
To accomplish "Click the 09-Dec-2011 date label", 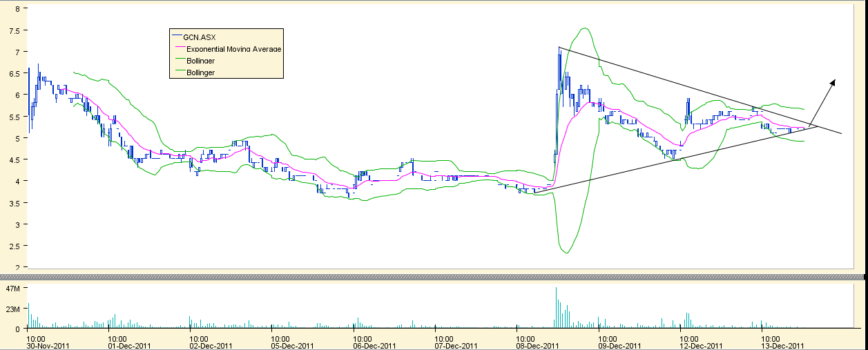I will (x=619, y=347).
